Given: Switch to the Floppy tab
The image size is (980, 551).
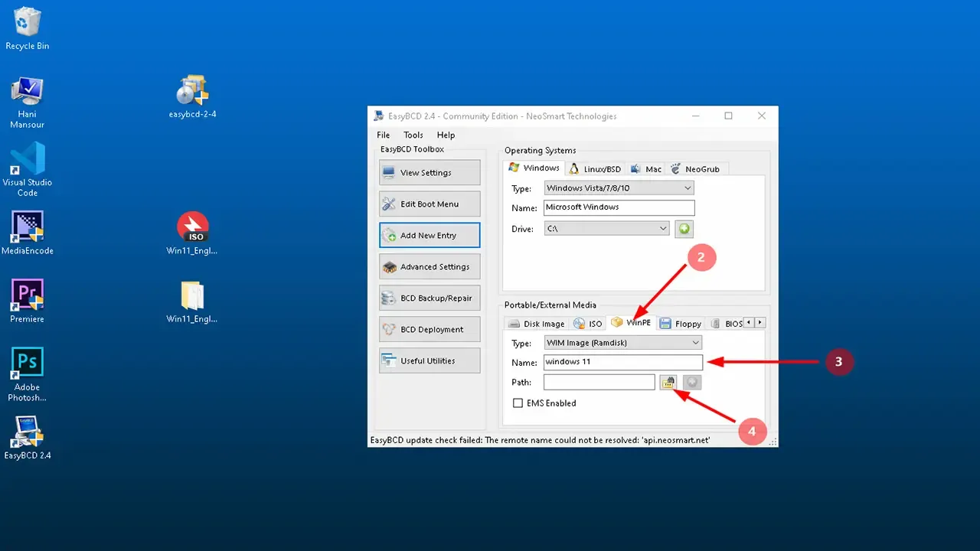Looking at the screenshot, I should pos(681,324).
